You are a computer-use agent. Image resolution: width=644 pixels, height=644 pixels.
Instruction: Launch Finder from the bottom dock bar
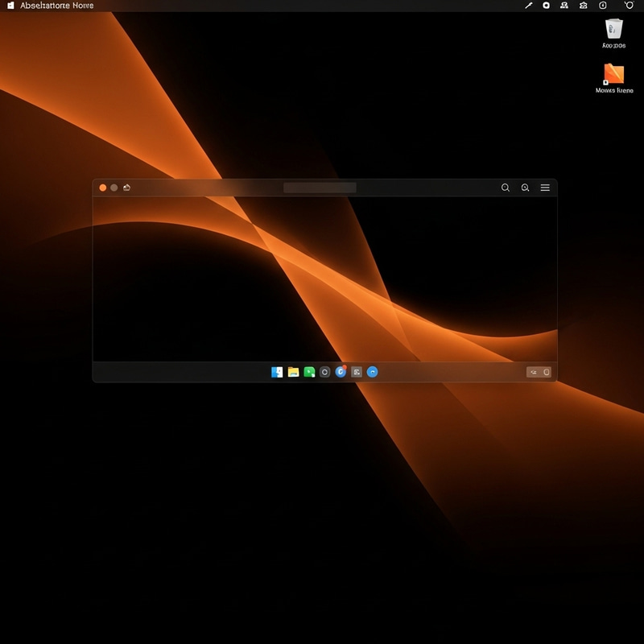pyautogui.click(x=277, y=372)
